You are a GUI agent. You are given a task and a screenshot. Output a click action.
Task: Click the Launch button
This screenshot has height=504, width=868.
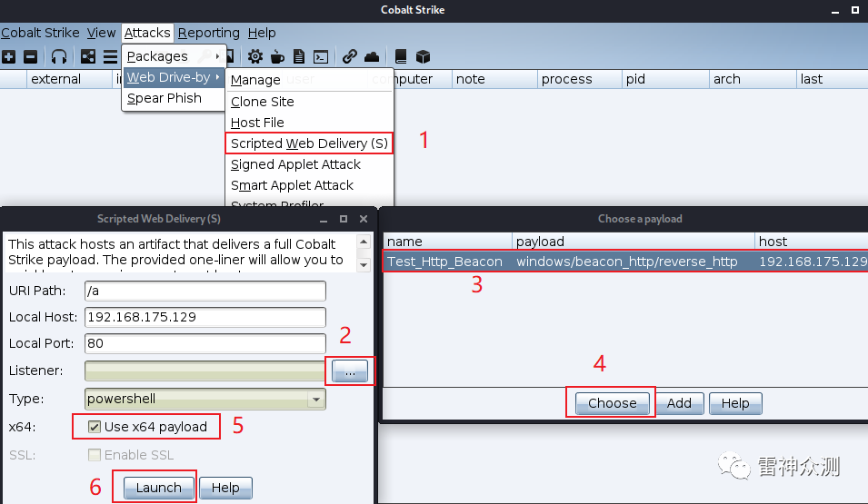pyautogui.click(x=158, y=488)
